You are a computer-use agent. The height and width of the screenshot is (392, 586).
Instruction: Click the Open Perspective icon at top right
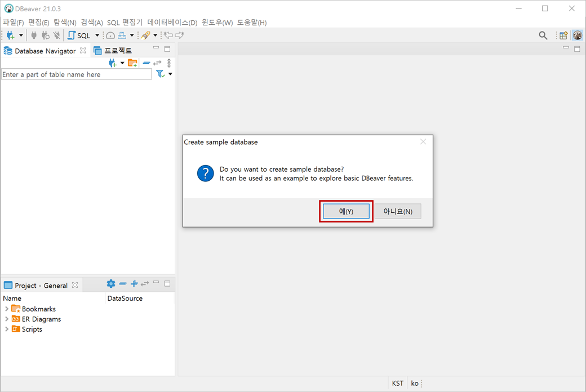(563, 35)
